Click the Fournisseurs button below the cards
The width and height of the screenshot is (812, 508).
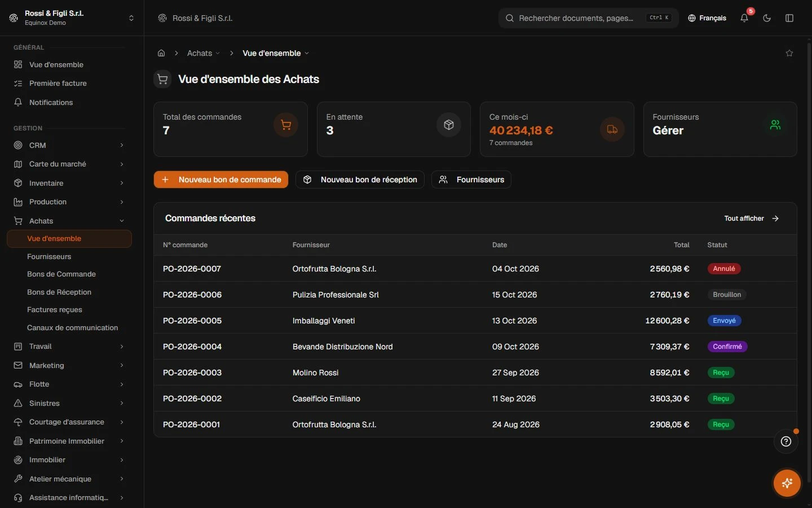point(471,179)
